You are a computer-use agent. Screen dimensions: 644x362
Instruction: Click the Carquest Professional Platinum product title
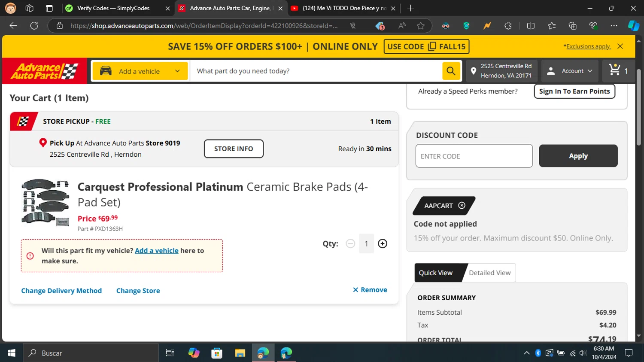point(222,195)
